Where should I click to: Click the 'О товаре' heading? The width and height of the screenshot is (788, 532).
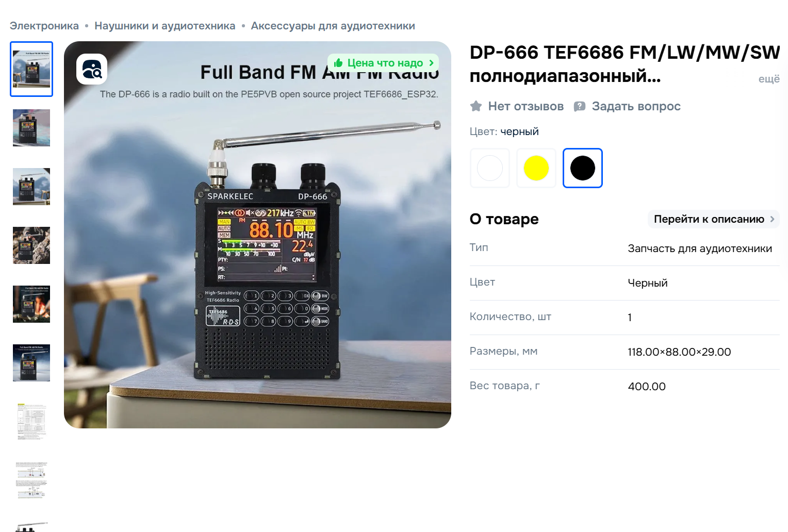[x=504, y=219]
